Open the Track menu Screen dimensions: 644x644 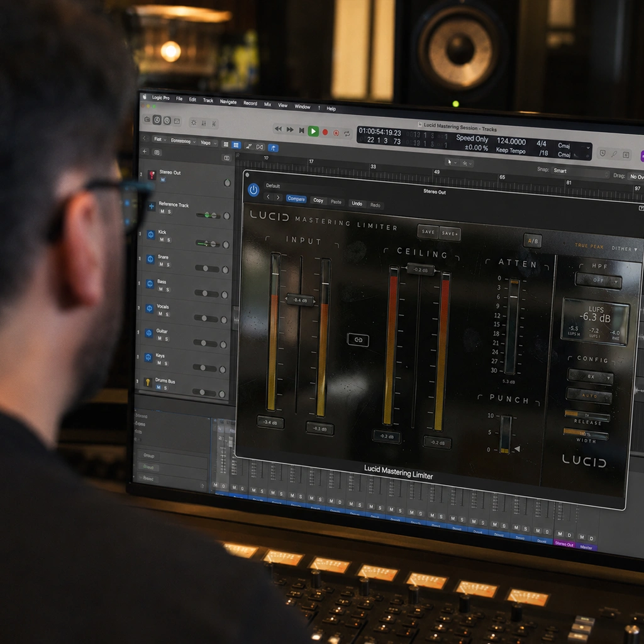tap(208, 100)
